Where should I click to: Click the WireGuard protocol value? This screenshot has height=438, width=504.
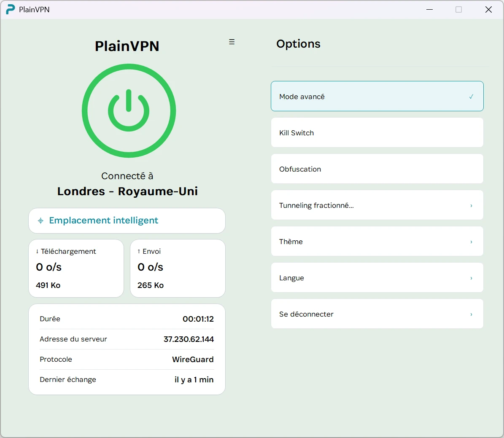tap(193, 360)
